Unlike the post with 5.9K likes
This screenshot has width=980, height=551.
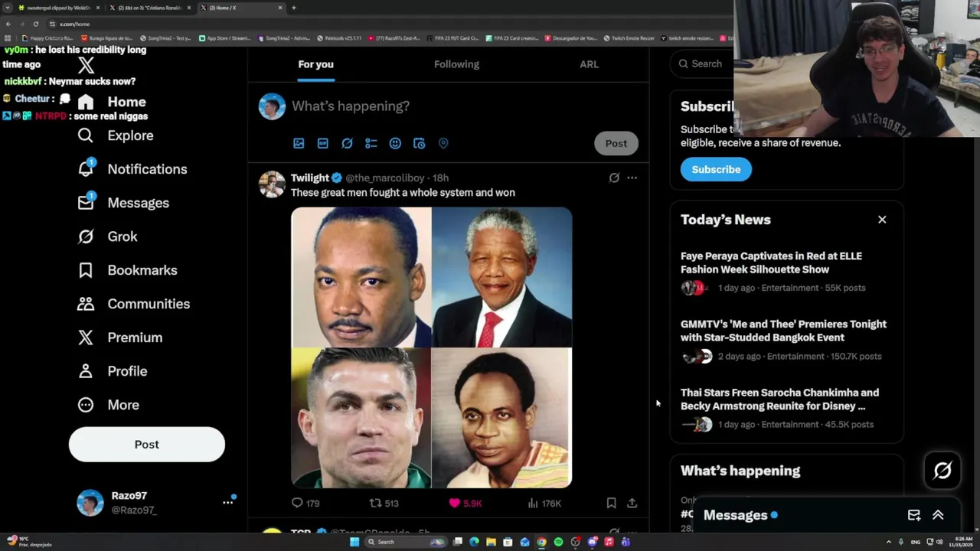pos(465,503)
